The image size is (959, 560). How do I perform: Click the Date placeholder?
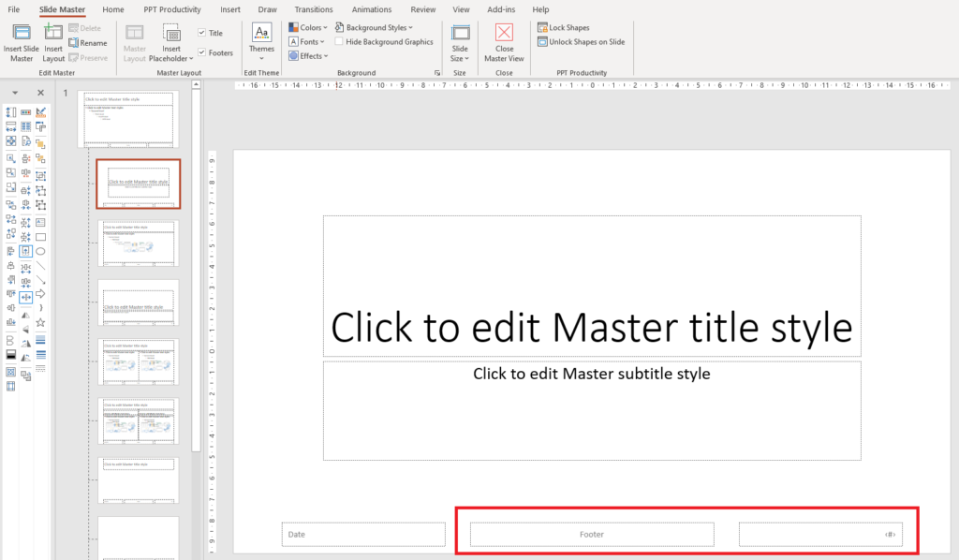click(363, 535)
